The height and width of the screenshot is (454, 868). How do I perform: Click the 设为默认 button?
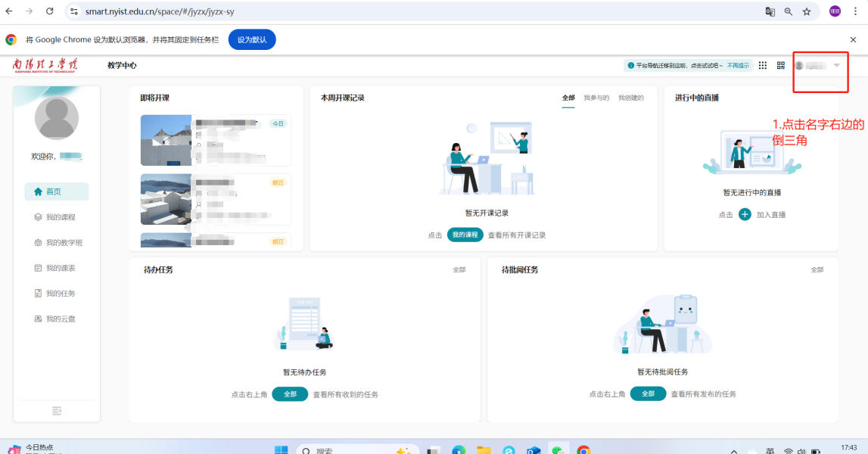pyautogui.click(x=252, y=39)
